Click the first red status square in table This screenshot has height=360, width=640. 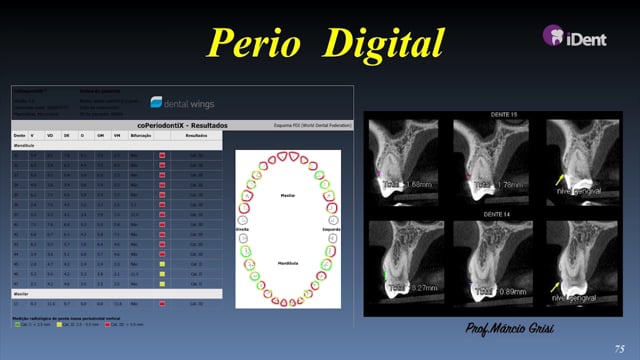click(162, 156)
